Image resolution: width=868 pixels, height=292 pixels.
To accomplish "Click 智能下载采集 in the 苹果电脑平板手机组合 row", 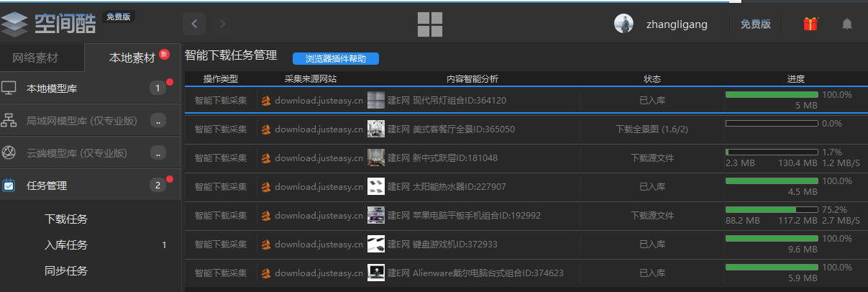I will [x=221, y=216].
